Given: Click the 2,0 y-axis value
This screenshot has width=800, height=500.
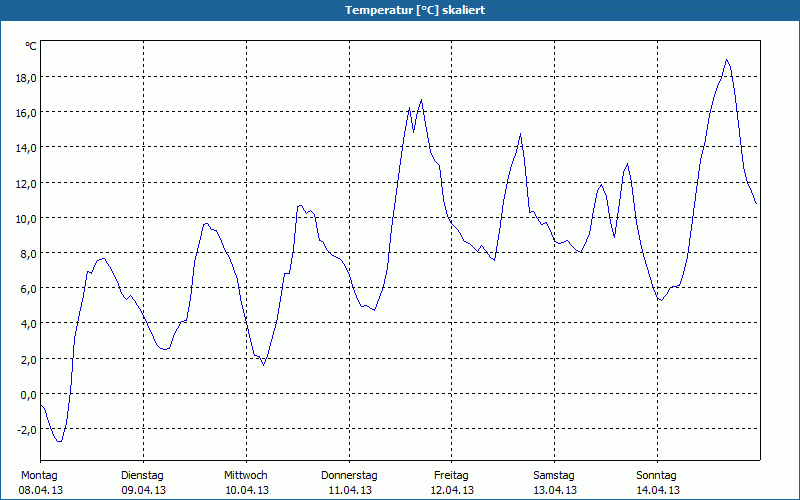Looking at the screenshot, I should pyautogui.click(x=29, y=359).
